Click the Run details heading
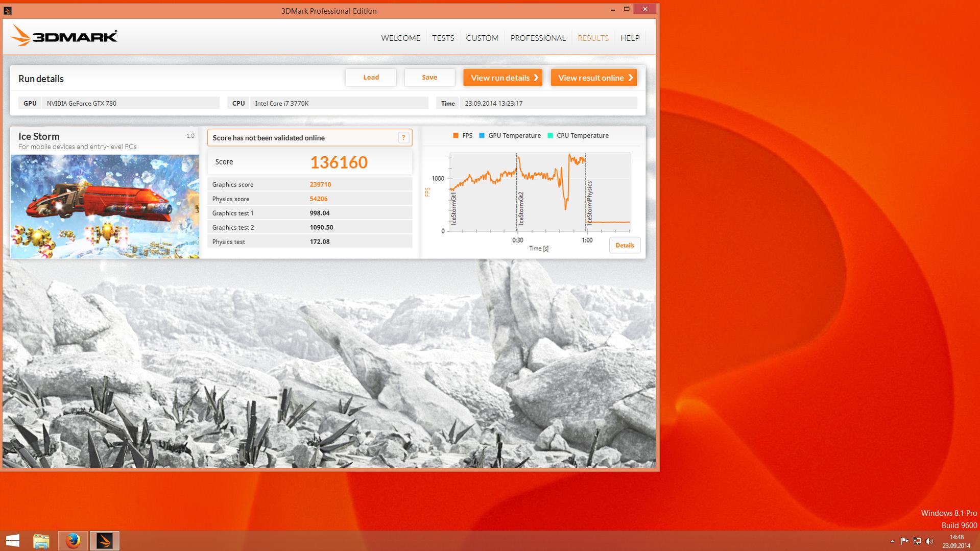 point(41,79)
